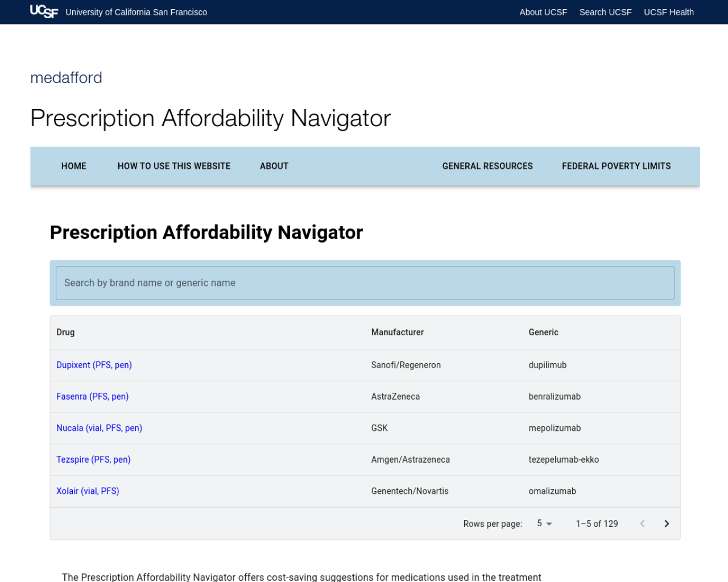Select the GSK manufacturer cell
Viewport: 728px width, 582px height.
(379, 428)
